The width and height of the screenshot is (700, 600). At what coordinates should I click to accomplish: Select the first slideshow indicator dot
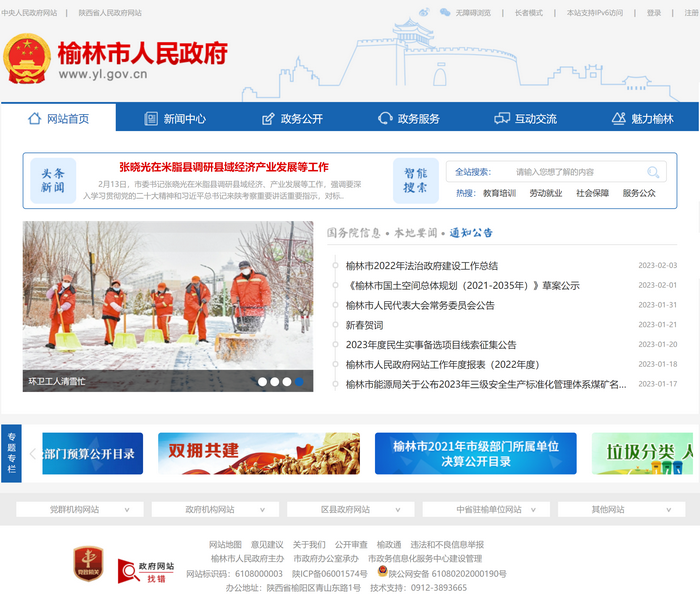tap(263, 381)
